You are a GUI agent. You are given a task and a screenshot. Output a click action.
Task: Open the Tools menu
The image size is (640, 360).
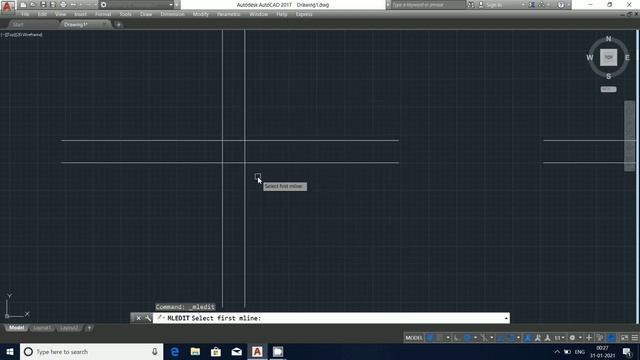(125, 14)
